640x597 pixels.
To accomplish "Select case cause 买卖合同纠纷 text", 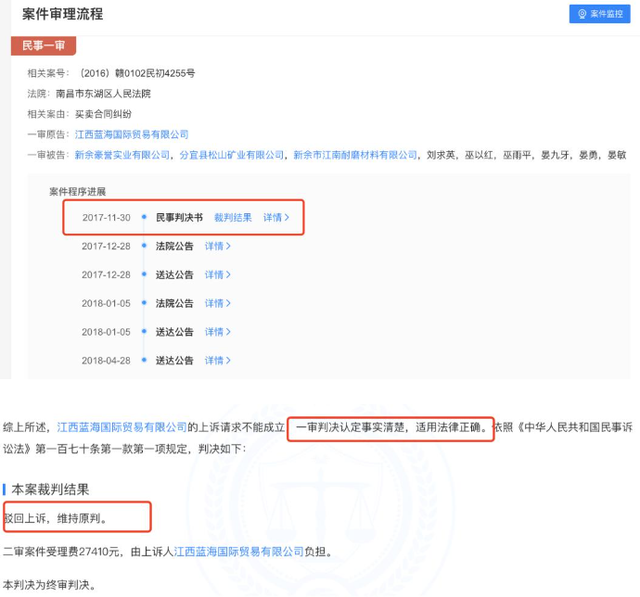I will point(103,114).
